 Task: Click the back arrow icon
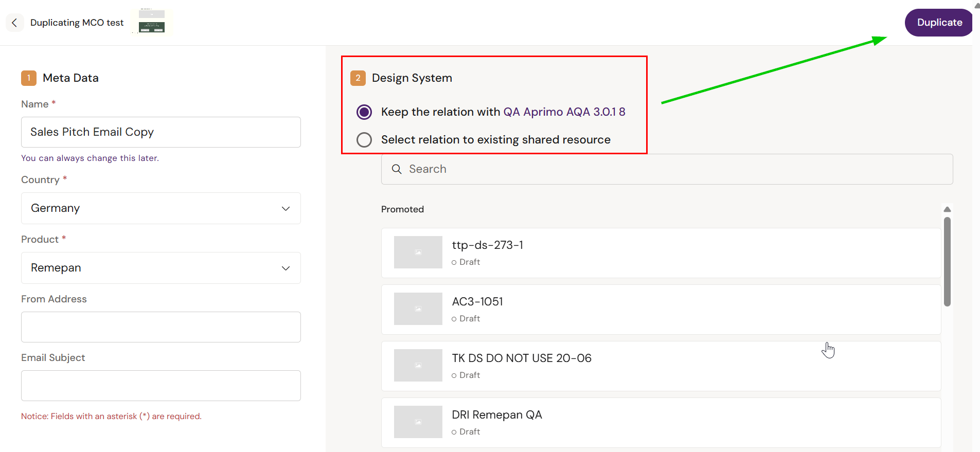click(14, 23)
